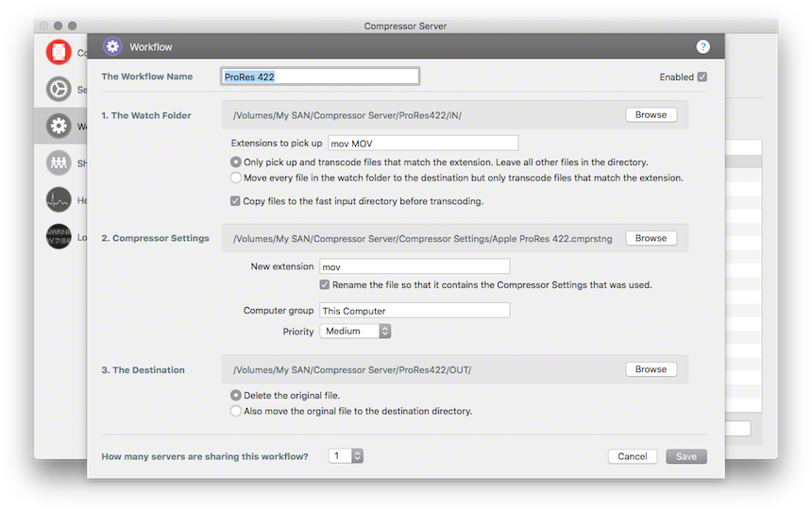Viewport: 812px width, 511px height.
Task: Click the Save button
Action: click(x=686, y=456)
